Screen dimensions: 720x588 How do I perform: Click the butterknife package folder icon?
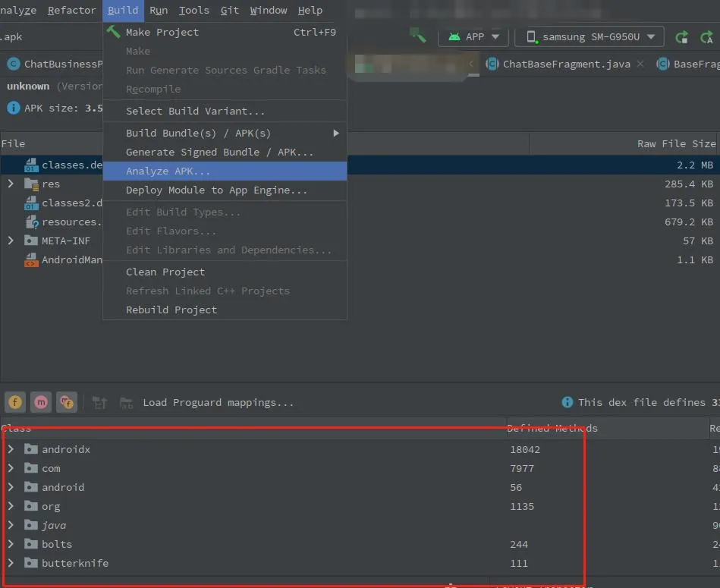click(x=31, y=563)
